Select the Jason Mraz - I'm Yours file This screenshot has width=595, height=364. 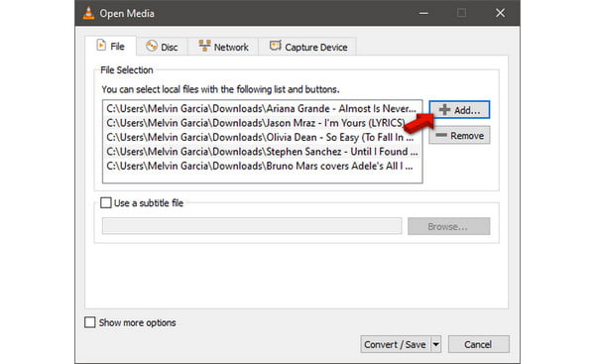click(262, 123)
